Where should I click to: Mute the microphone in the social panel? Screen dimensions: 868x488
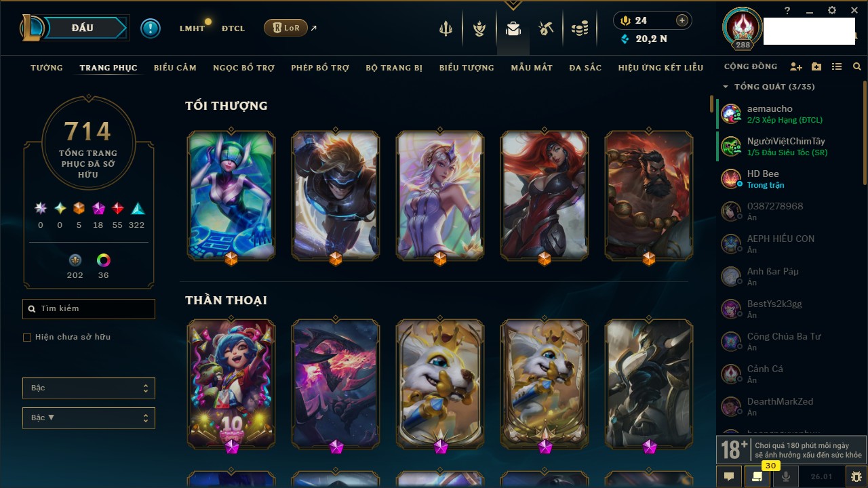(786, 476)
